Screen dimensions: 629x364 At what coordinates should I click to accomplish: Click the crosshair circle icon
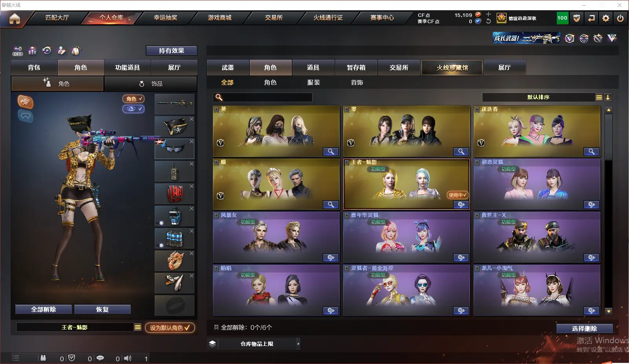584,38
